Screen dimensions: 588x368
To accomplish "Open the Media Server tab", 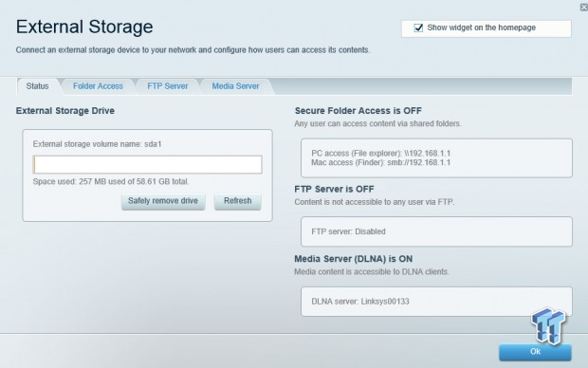I will [235, 86].
